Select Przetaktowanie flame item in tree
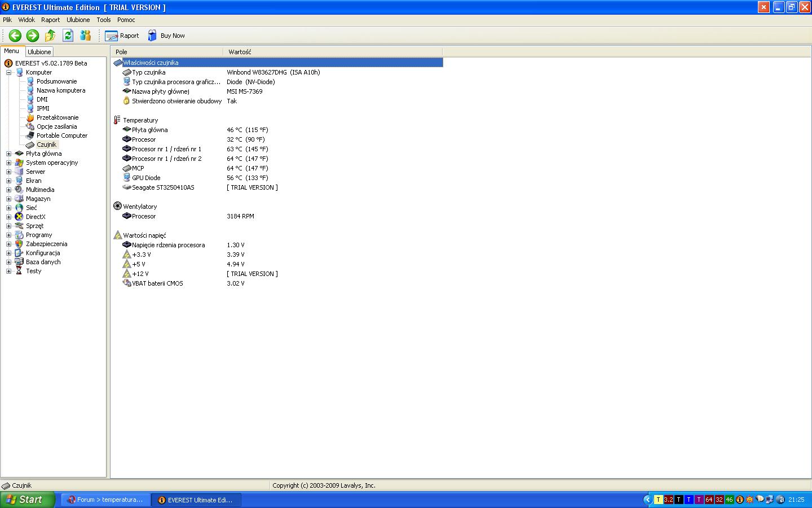 tap(58, 117)
